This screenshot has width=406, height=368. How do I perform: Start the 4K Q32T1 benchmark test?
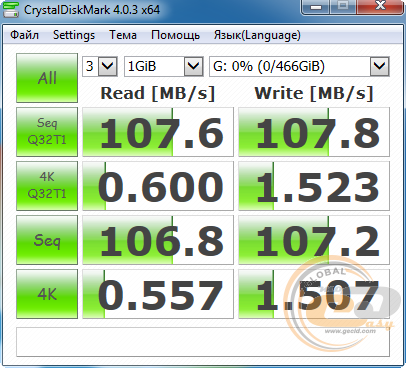pos(47,186)
